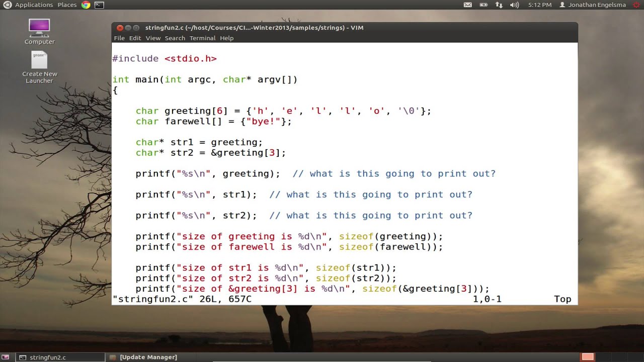Click the sizeof(greeting) printf line
Viewport: 644px width, 362px height.
[x=289, y=236]
